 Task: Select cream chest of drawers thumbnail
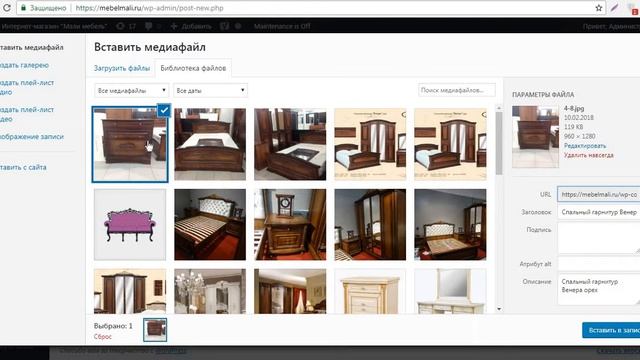[x=370, y=291]
